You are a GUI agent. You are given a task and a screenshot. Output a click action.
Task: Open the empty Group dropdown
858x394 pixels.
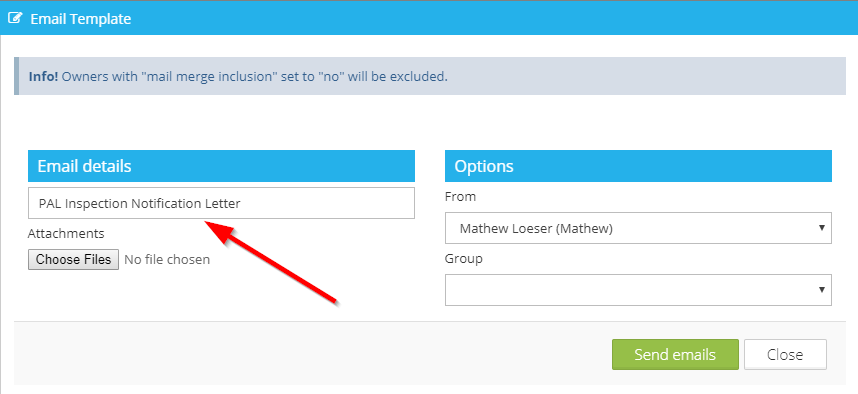638,290
